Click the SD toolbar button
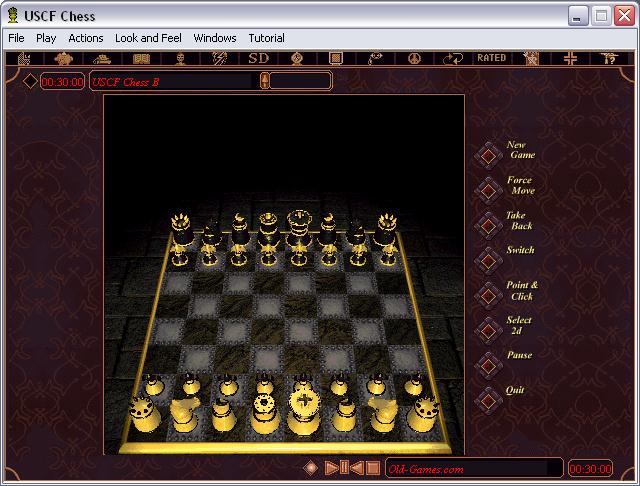The image size is (640, 486). tap(259, 58)
